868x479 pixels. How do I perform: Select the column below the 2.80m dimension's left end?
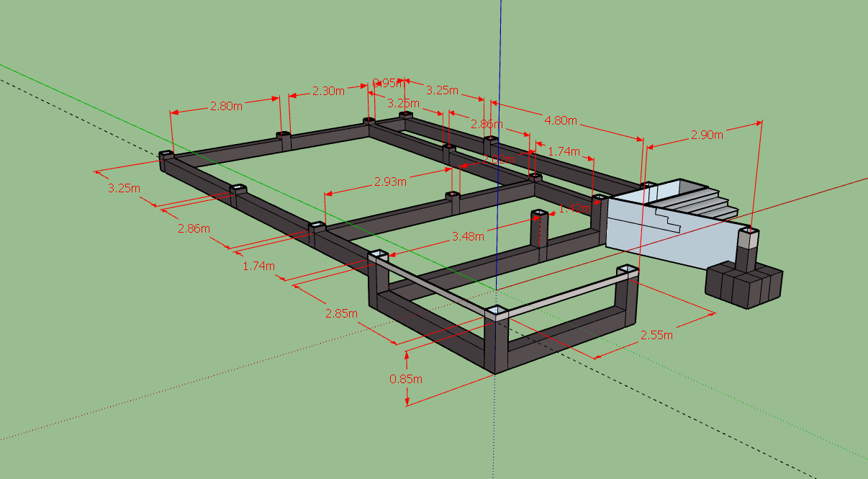pos(166,162)
